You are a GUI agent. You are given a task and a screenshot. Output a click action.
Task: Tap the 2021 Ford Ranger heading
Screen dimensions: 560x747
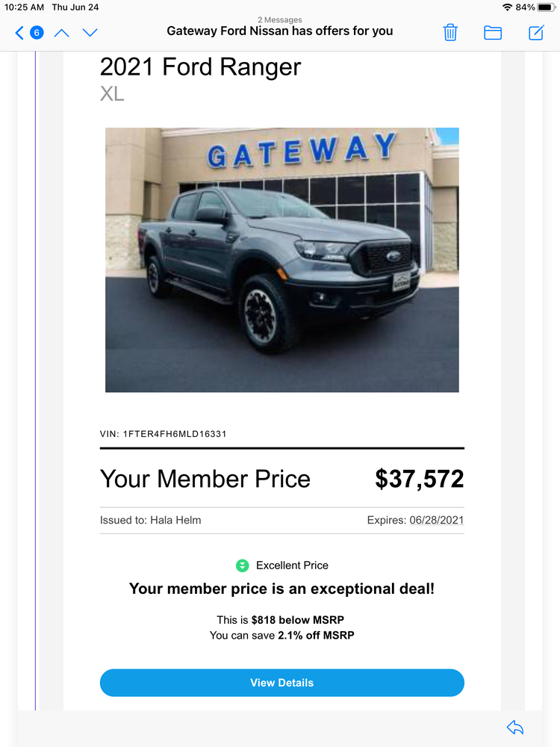200,66
